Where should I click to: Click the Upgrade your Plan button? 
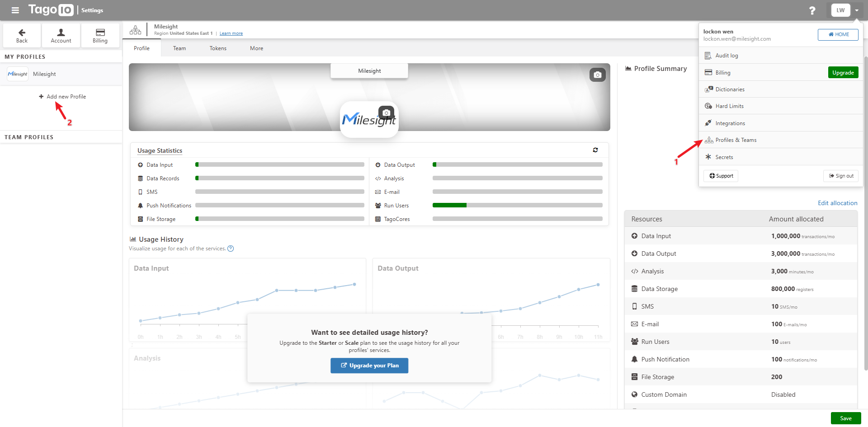pos(369,366)
